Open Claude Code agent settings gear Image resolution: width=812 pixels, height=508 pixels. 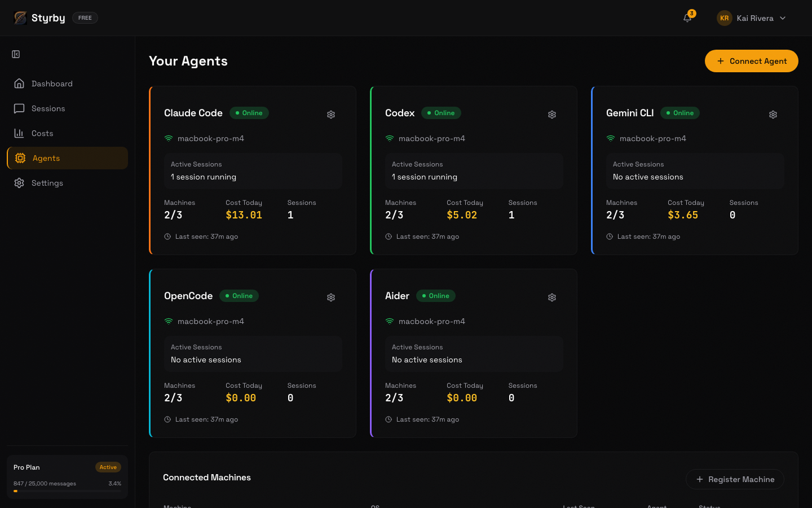click(x=331, y=115)
